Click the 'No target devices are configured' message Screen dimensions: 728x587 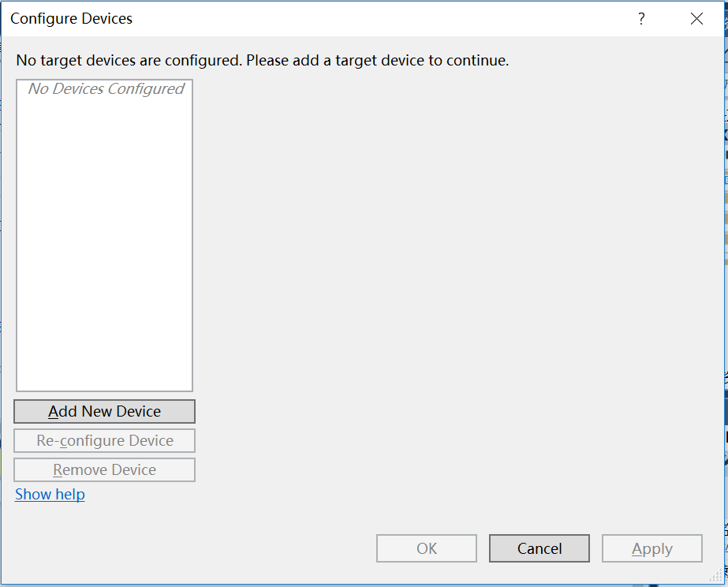pos(263,61)
